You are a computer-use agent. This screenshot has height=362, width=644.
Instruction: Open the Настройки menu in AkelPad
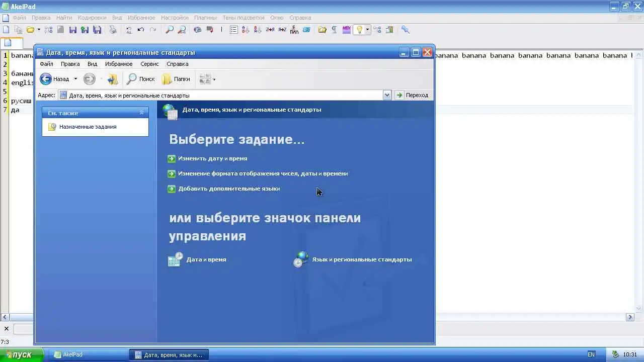click(x=175, y=18)
